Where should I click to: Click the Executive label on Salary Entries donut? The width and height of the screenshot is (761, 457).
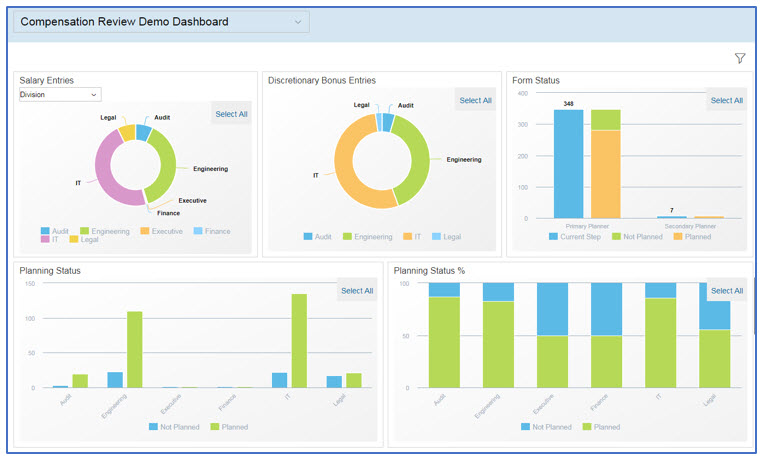tap(192, 200)
